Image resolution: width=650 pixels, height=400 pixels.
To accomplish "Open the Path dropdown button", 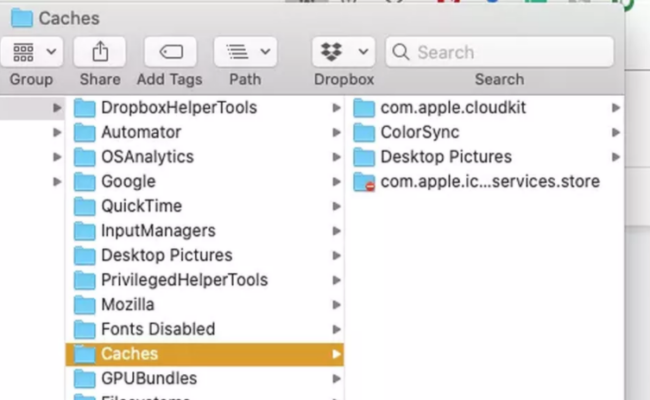I will coord(245,51).
